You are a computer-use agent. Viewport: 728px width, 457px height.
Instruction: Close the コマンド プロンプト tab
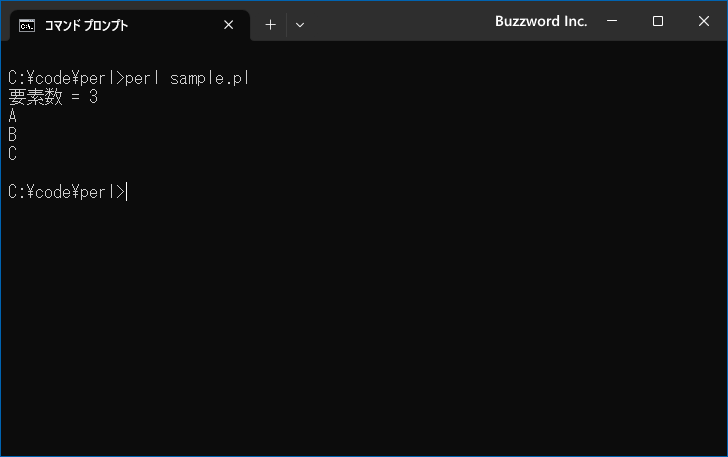pos(228,25)
